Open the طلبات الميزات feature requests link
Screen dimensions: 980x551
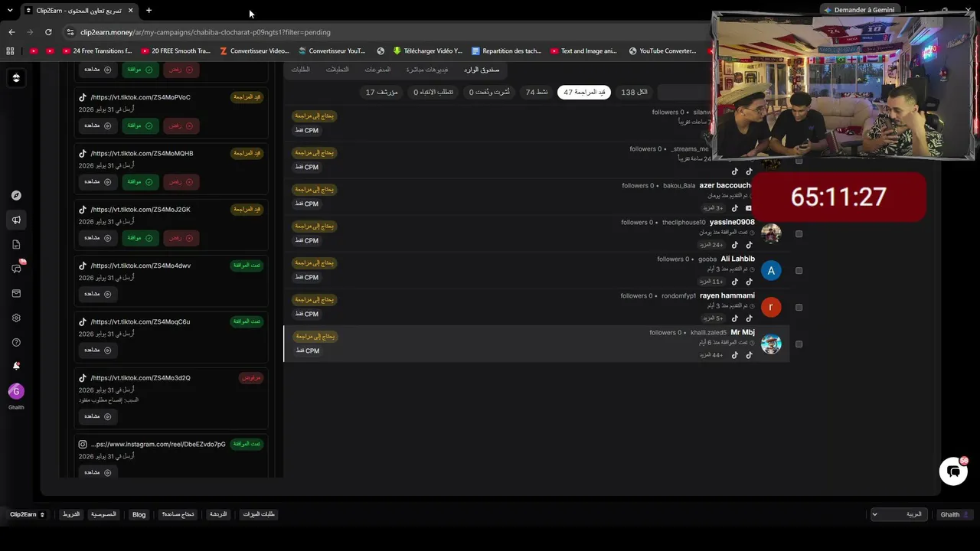(259, 514)
